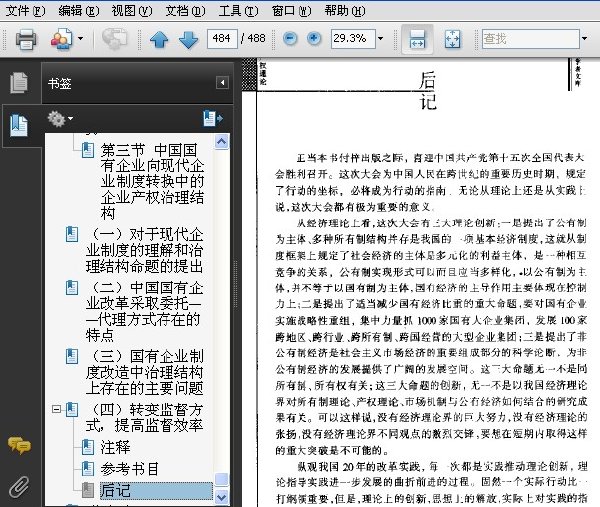The height and width of the screenshot is (507, 600).
Task: Click the grayed-out globe meeting icon
Action: click(x=114, y=39)
